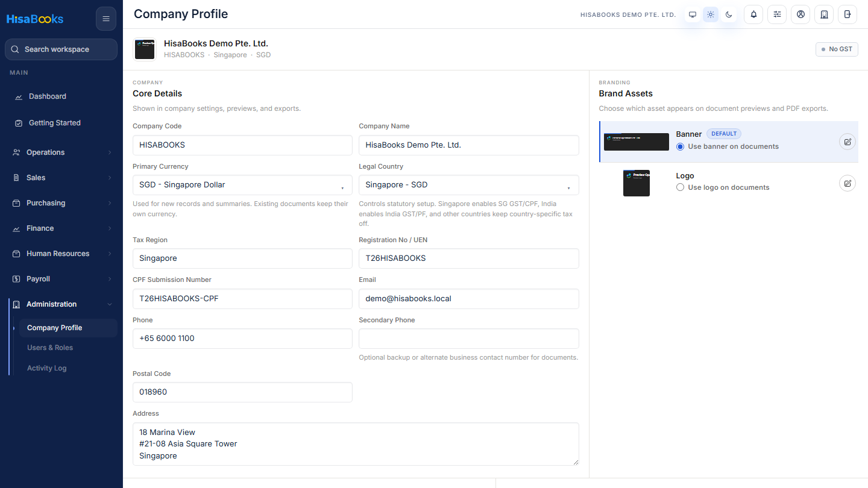The height and width of the screenshot is (488, 868).
Task: Open Users & Roles page
Action: (68, 348)
